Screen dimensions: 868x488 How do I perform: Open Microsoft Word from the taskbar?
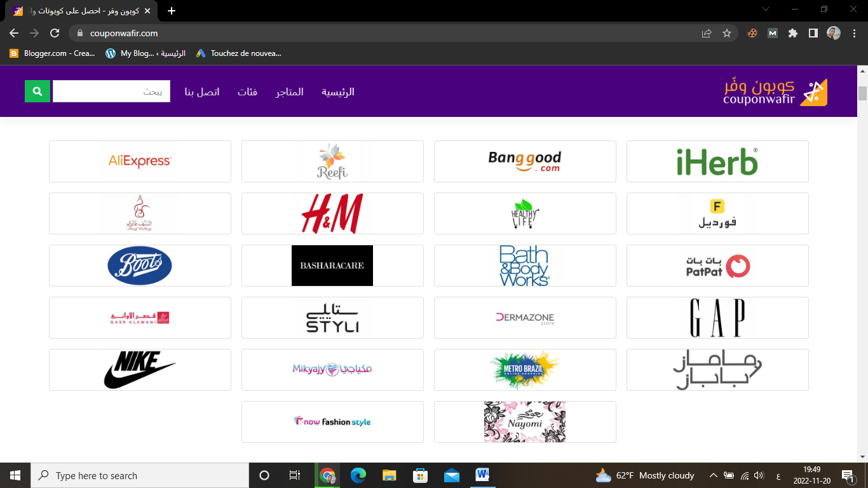tap(482, 475)
